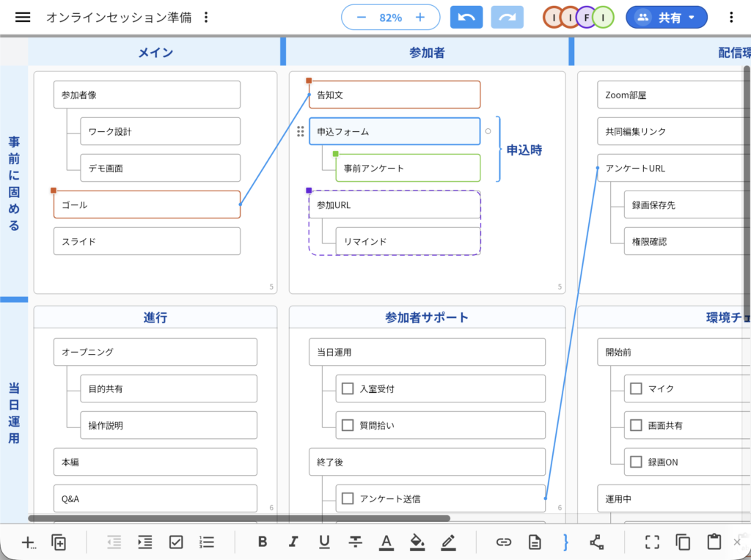Open the menu beside the document title

205,16
